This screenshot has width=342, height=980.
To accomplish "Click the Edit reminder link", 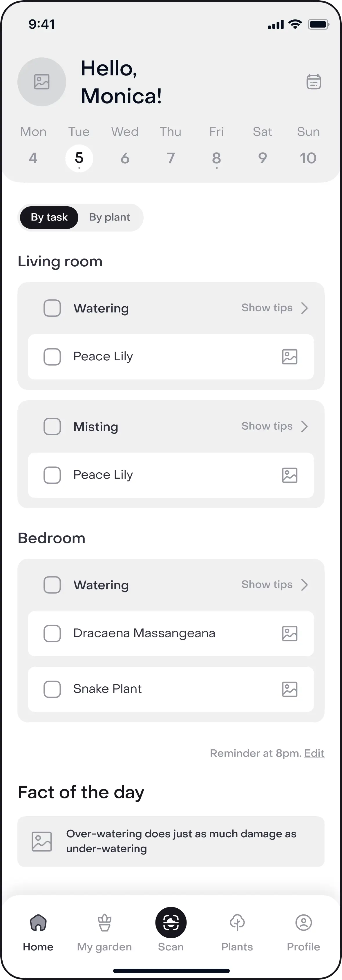I will click(x=314, y=753).
